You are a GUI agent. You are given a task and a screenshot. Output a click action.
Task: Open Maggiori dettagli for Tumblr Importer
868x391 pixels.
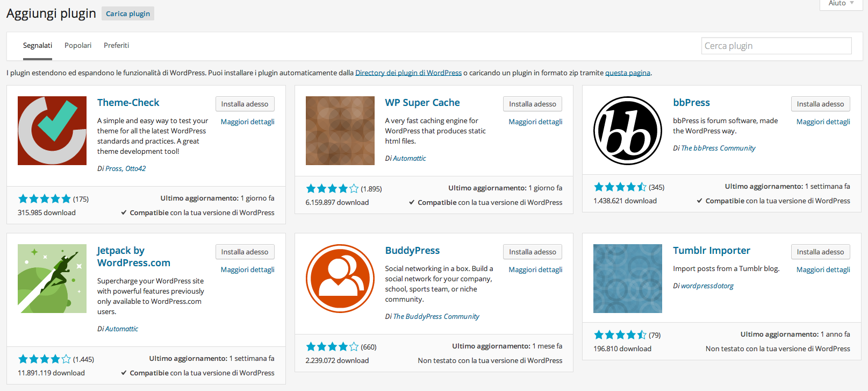823,270
